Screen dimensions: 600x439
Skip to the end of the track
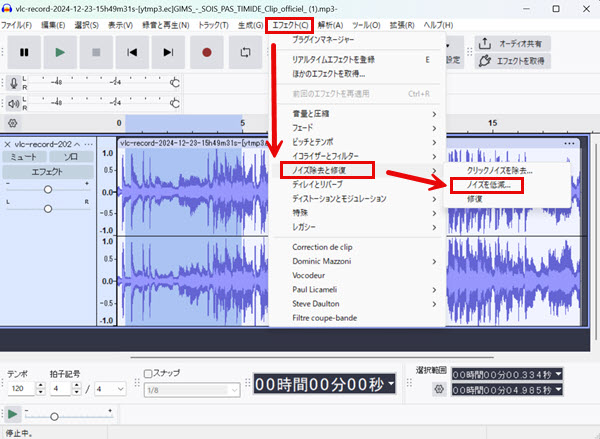pos(168,51)
